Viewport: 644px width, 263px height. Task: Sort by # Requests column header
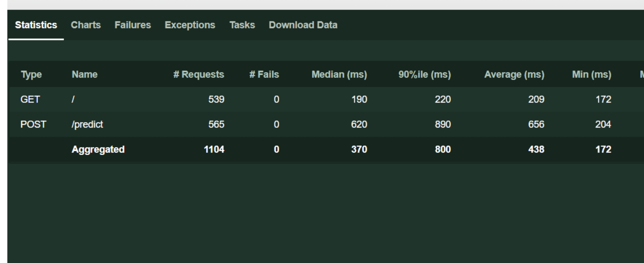199,74
